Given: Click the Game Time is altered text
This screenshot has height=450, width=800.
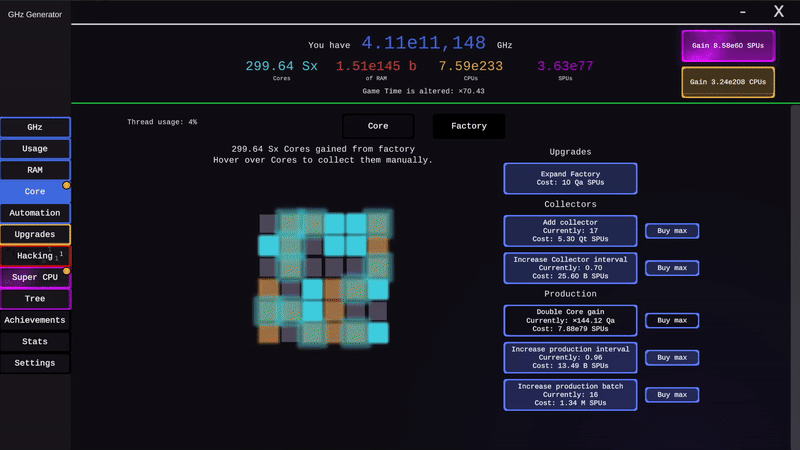Looking at the screenshot, I should [423, 91].
